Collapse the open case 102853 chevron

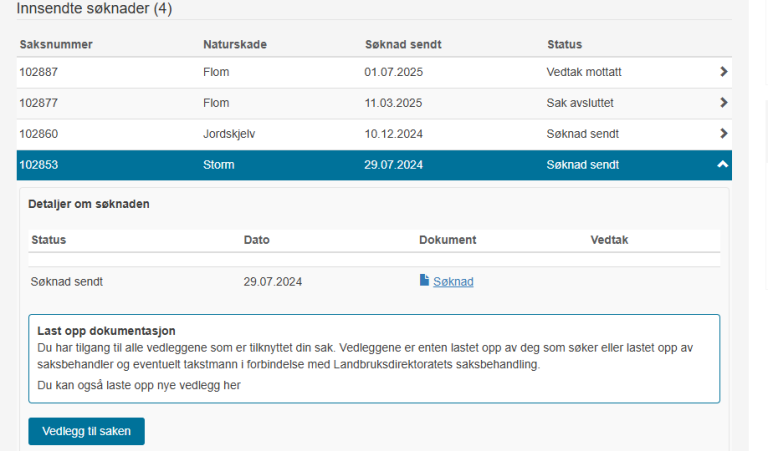(723, 165)
